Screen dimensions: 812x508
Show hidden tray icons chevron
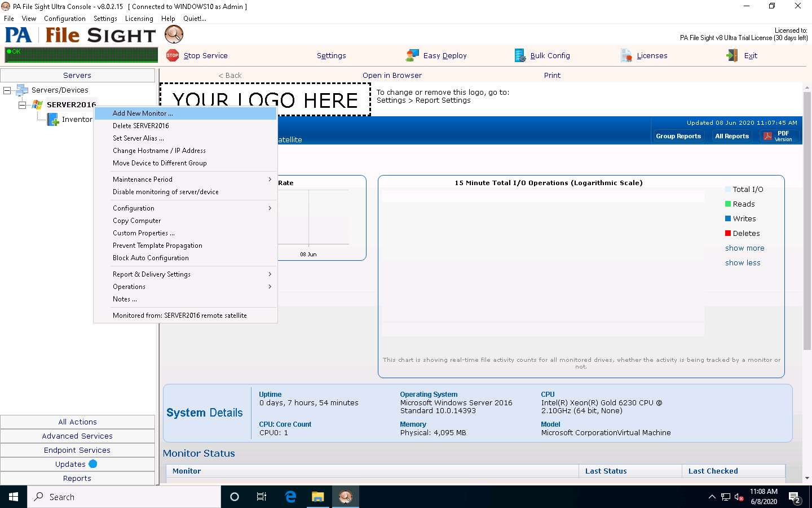click(x=712, y=497)
